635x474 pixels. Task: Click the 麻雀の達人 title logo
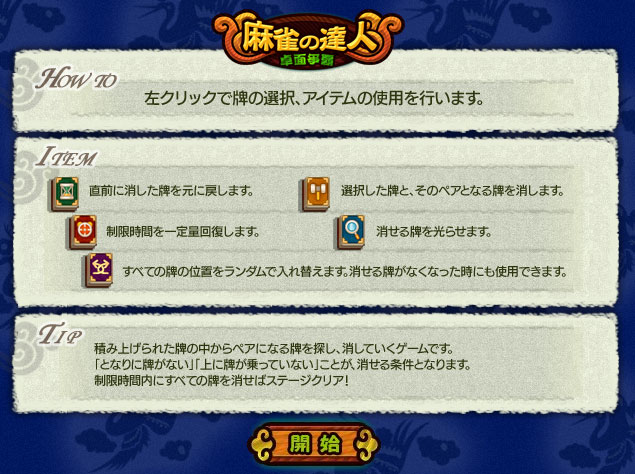click(308, 39)
